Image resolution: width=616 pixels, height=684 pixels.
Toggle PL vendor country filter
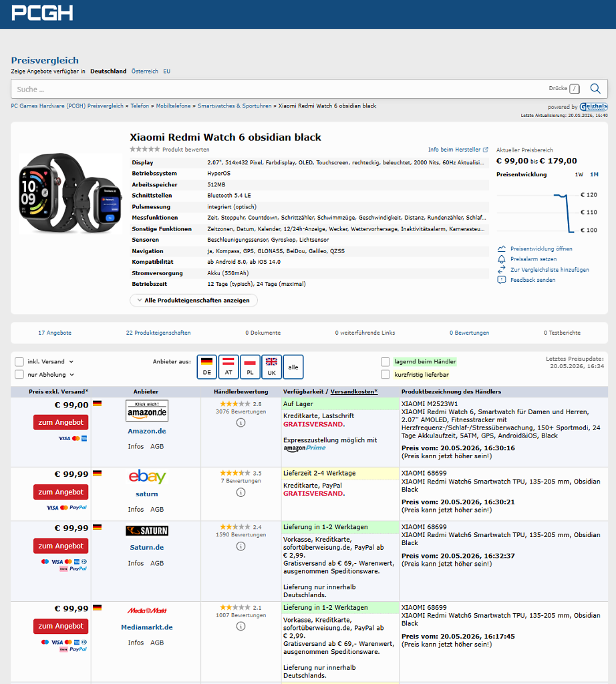point(250,367)
